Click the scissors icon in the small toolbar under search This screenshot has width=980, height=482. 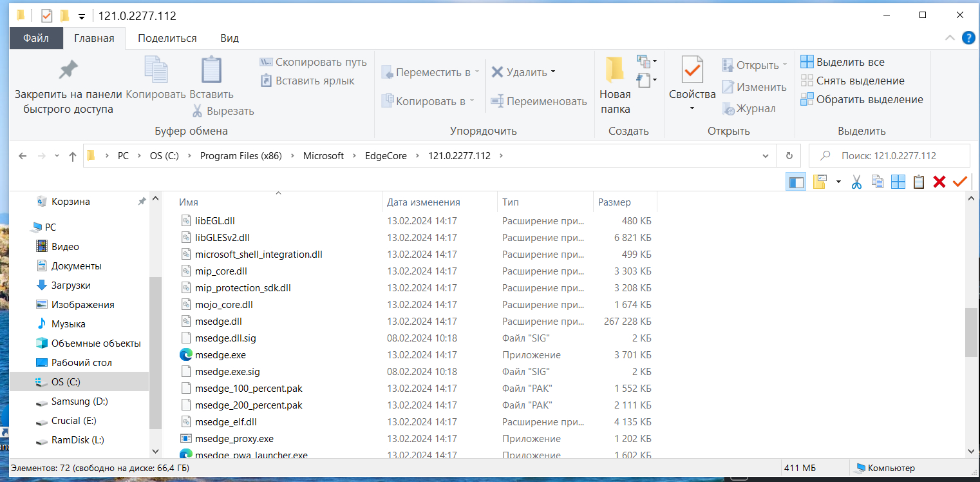(x=856, y=182)
